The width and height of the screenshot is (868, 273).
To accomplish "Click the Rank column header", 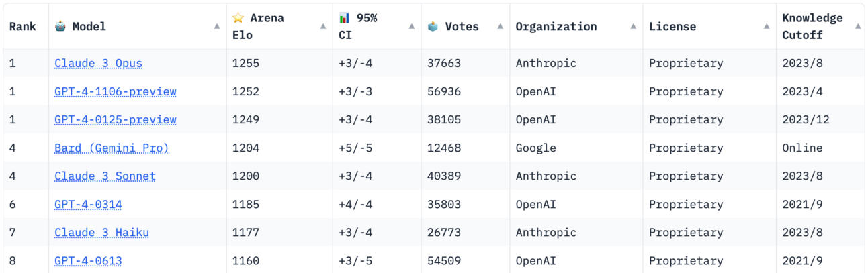I will (x=23, y=27).
